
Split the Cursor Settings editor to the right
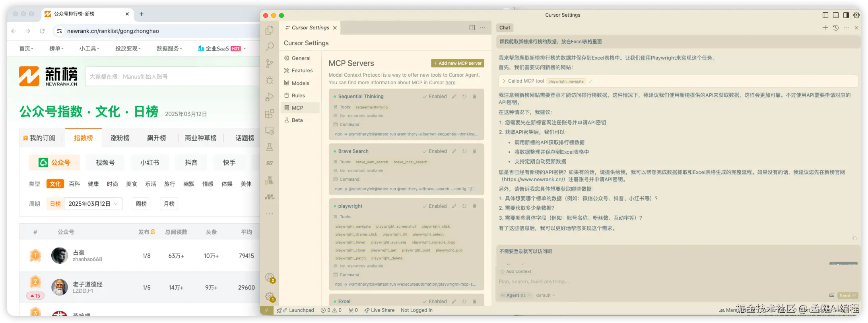472,27
